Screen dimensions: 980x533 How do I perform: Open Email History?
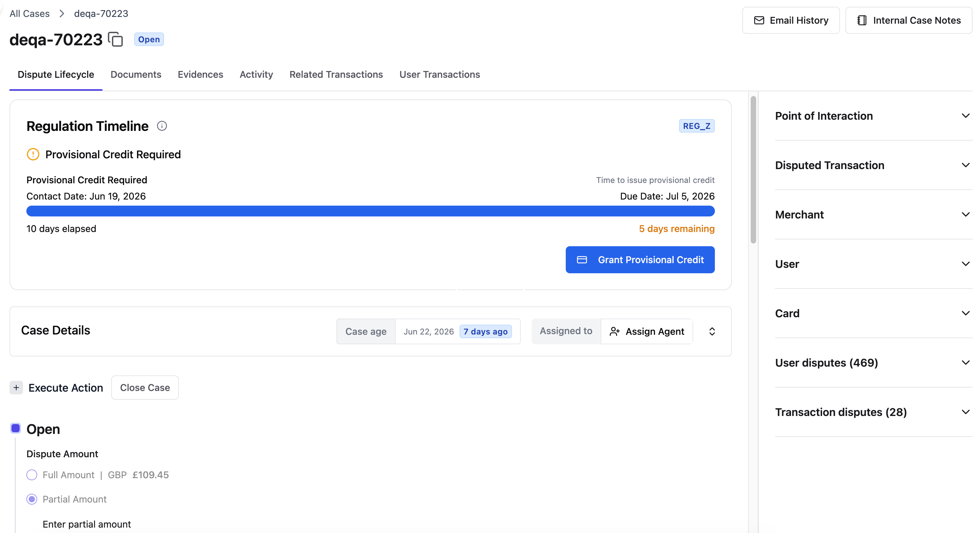tap(791, 20)
